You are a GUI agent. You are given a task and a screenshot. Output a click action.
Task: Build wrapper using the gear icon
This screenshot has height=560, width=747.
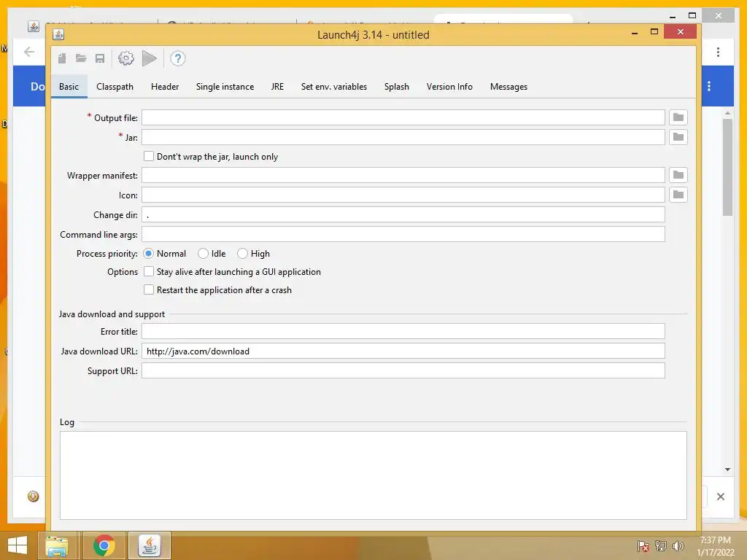(125, 58)
